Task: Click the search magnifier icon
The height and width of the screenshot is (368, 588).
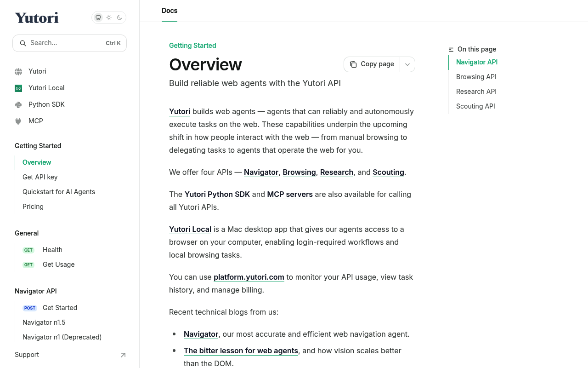Action: pos(23,43)
